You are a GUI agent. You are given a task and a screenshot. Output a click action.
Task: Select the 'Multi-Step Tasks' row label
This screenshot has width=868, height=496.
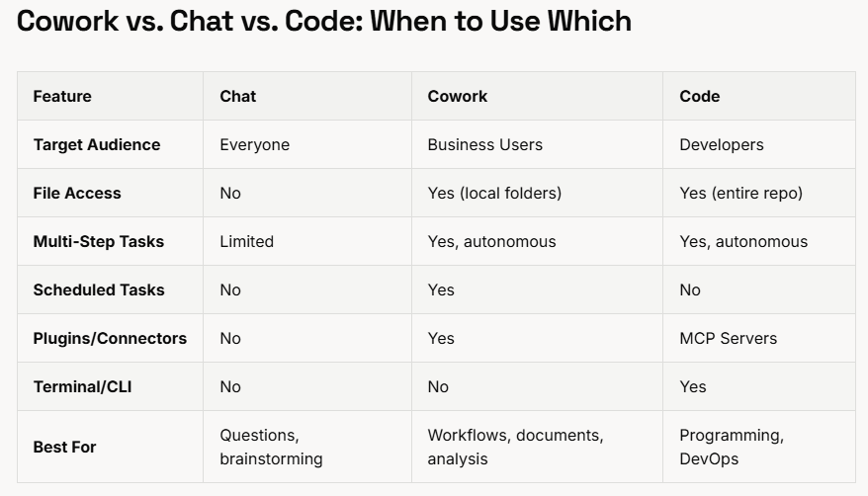pyautogui.click(x=99, y=242)
